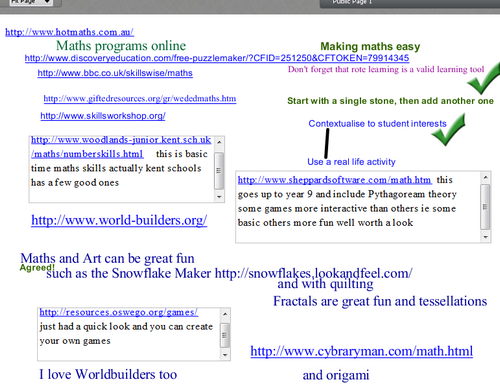Screen dimensions: 500x390
Task: Open the world-builders.org link
Action: click(x=119, y=220)
